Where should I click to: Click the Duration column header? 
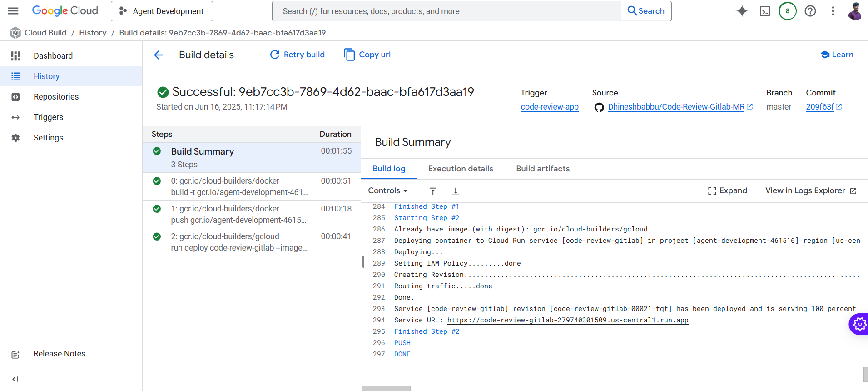click(x=335, y=134)
